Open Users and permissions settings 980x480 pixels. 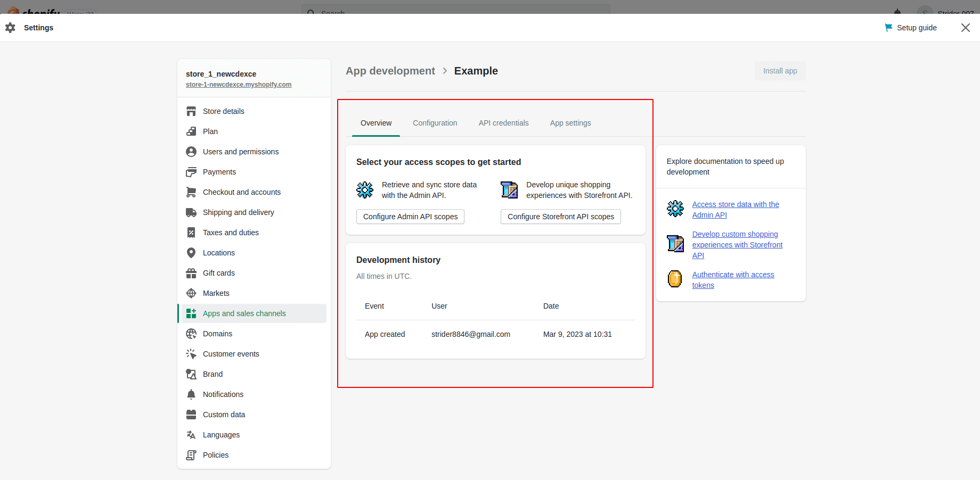(x=254, y=152)
